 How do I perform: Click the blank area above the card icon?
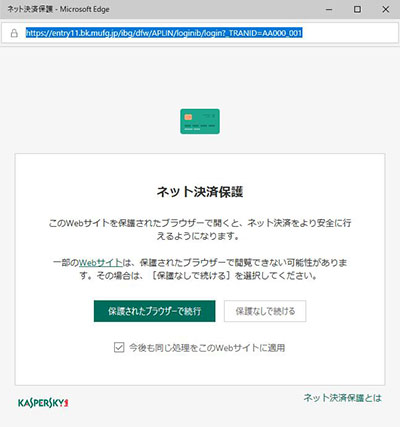[200, 77]
